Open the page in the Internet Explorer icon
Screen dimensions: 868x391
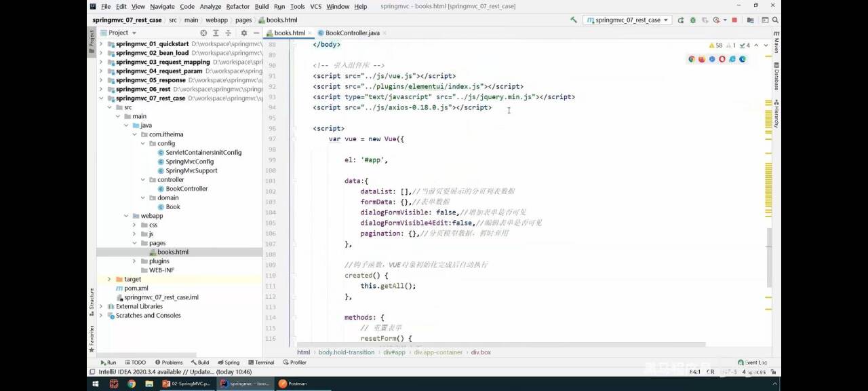point(732,59)
